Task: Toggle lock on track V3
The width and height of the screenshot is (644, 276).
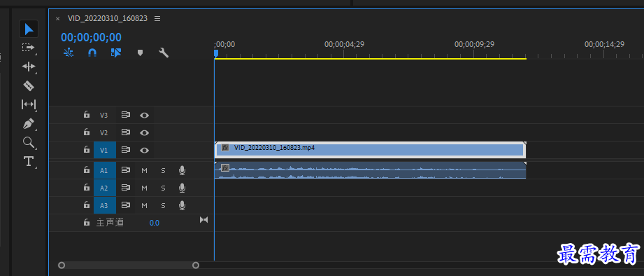Action: pyautogui.click(x=86, y=115)
